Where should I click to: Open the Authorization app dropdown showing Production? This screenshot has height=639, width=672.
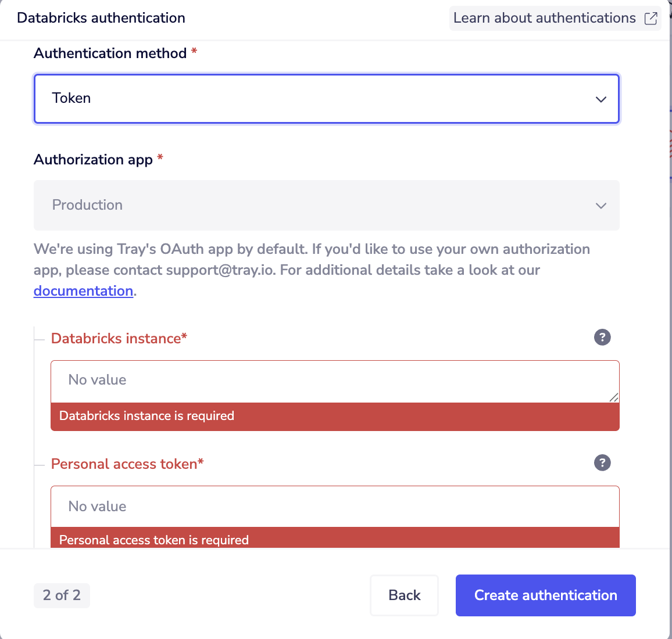coord(327,206)
